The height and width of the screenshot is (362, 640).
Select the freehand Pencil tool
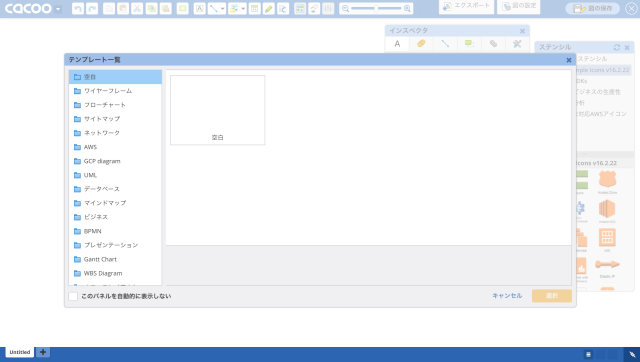(x=269, y=9)
